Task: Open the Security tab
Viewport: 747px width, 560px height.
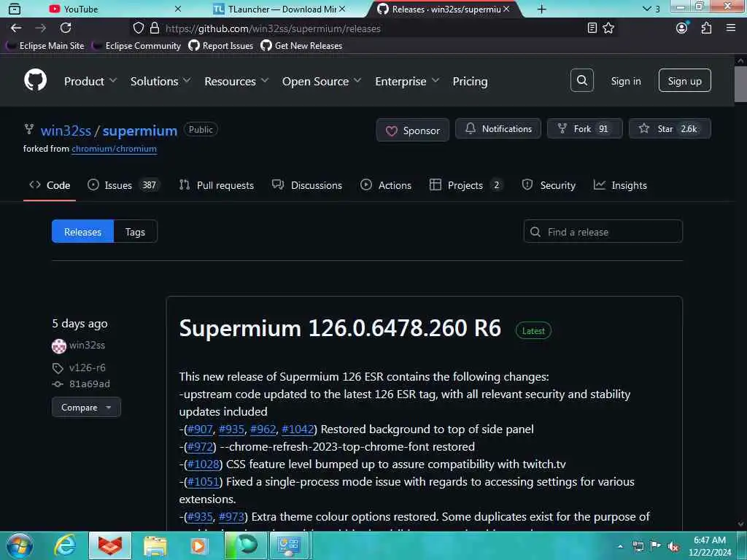Action: (549, 185)
